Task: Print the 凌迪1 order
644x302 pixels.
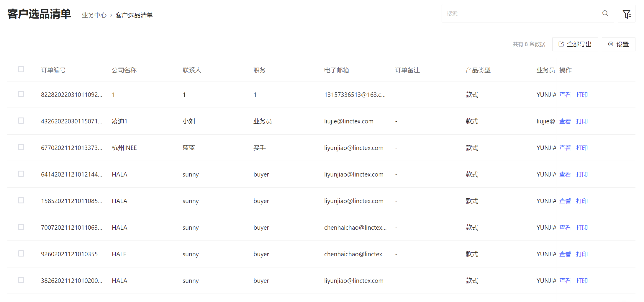Action: [x=582, y=121]
